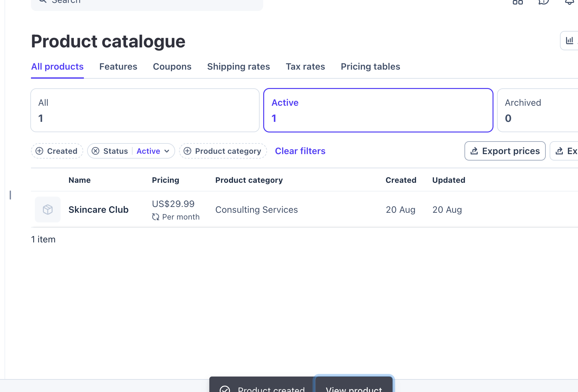
Task: Select the Archived products count card
Action: [x=538, y=110]
